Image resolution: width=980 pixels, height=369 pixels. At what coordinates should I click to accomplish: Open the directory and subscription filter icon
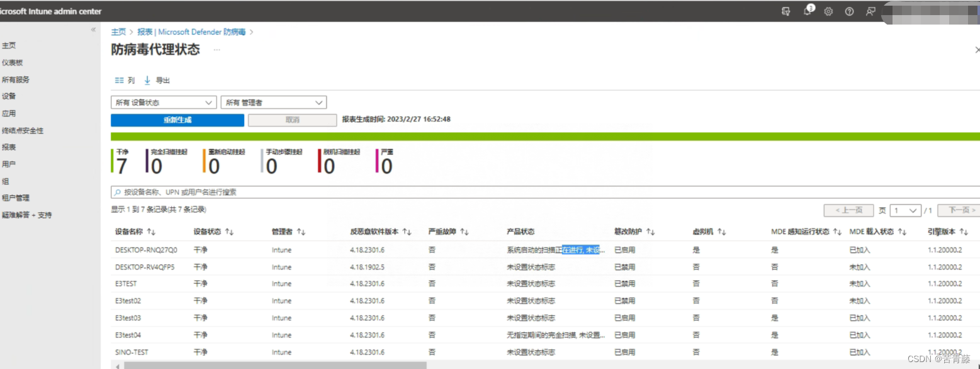pyautogui.click(x=786, y=11)
